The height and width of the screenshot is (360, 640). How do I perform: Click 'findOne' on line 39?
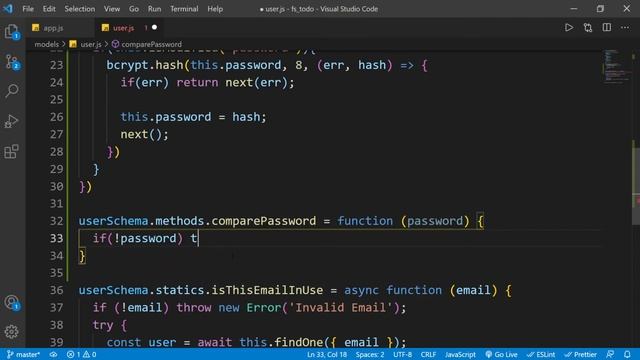299,342
